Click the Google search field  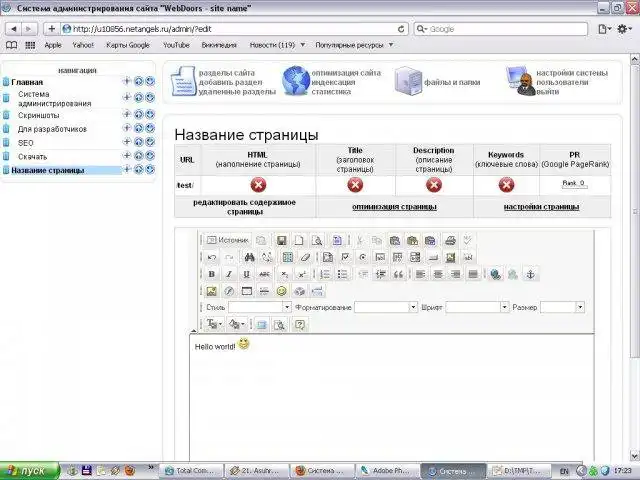(x=501, y=29)
